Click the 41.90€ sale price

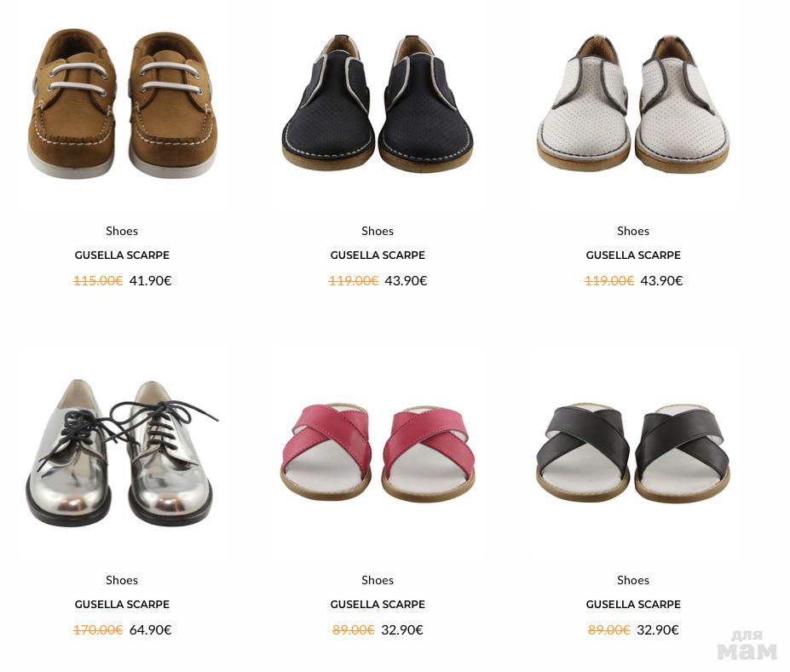[x=150, y=281]
